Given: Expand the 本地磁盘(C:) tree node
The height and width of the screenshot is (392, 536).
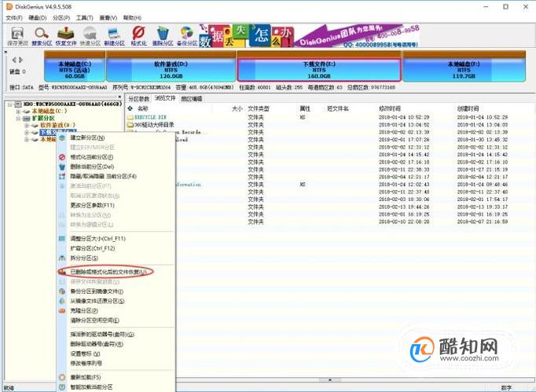Looking at the screenshot, I should (x=18, y=112).
